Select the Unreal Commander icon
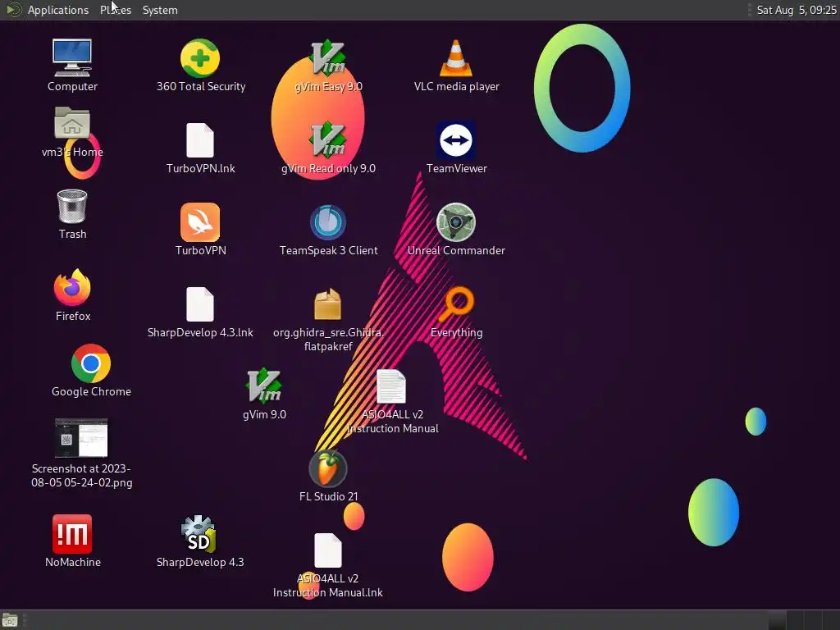 coord(456,222)
